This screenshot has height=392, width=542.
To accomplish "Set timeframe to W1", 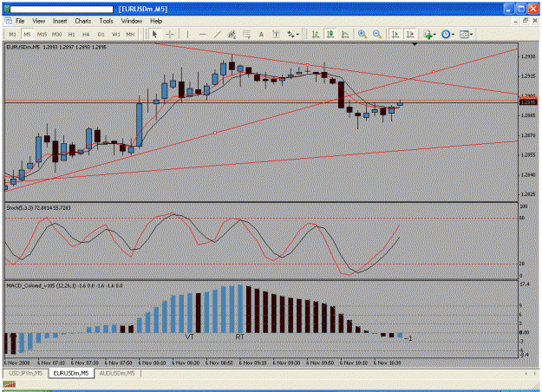I will (116, 34).
